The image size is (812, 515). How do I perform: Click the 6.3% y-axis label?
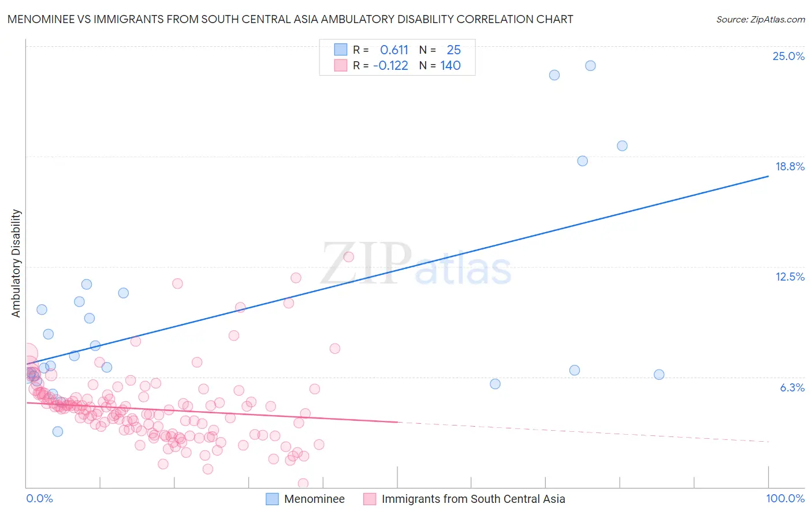(x=792, y=387)
